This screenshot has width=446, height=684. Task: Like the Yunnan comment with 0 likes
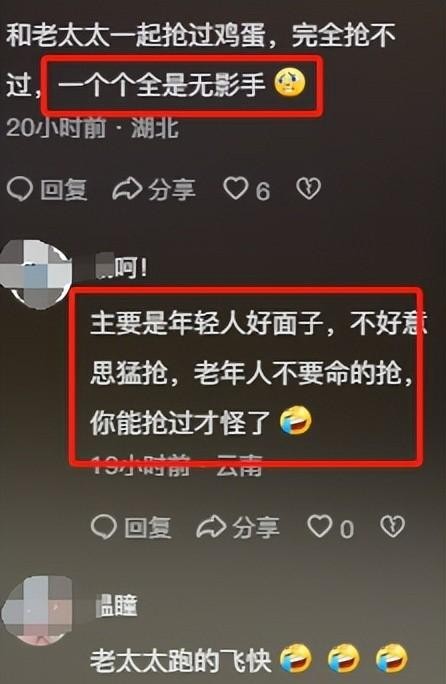319,526
